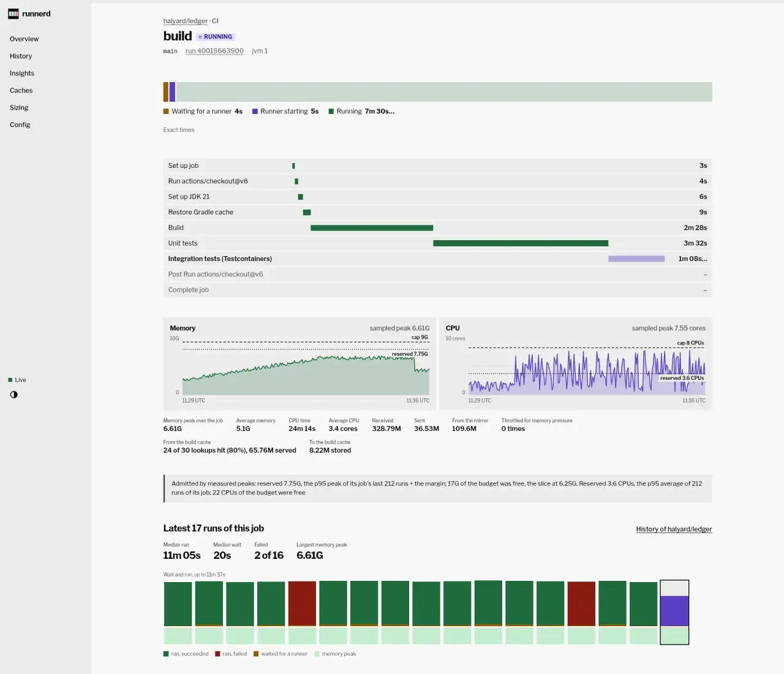Click the first failed red run bar
Image resolution: width=784 pixels, height=674 pixels.
pos(302,604)
